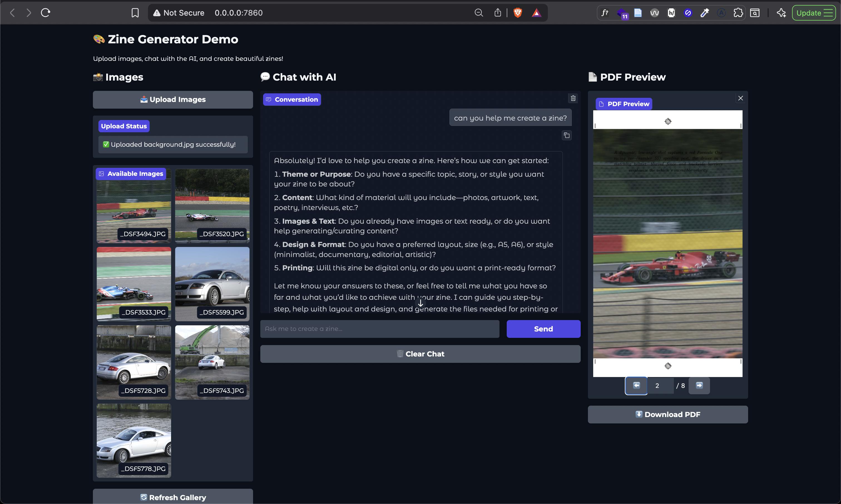
Task: Click the Clear Chat button
Action: 420,354
